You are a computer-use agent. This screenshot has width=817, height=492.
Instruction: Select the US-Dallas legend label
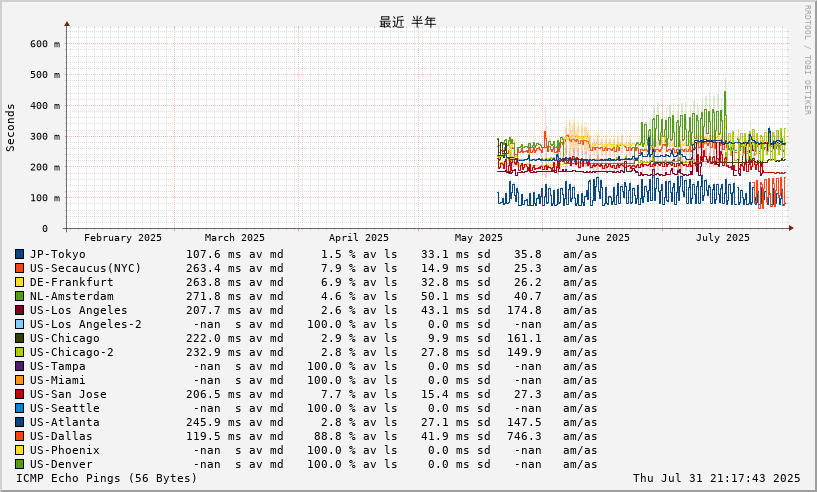point(61,436)
